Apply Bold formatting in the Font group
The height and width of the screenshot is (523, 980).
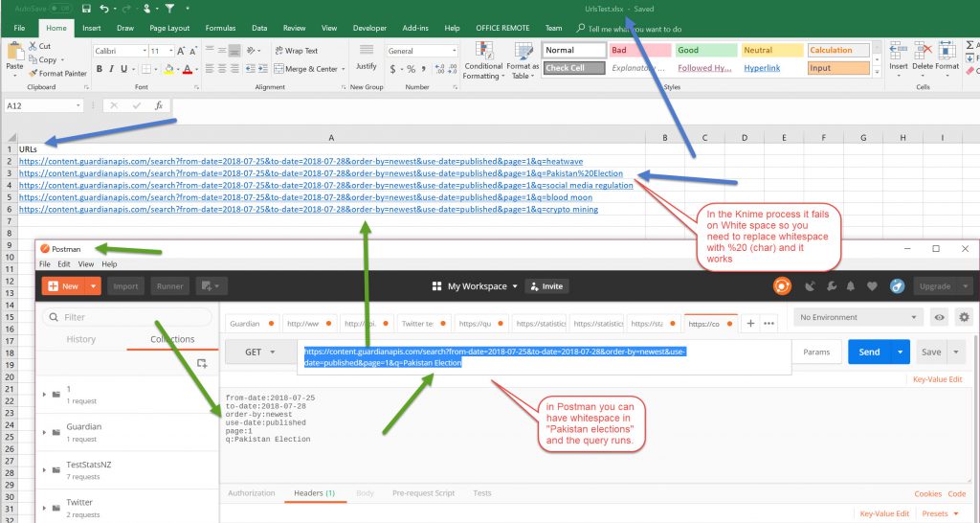(x=99, y=69)
